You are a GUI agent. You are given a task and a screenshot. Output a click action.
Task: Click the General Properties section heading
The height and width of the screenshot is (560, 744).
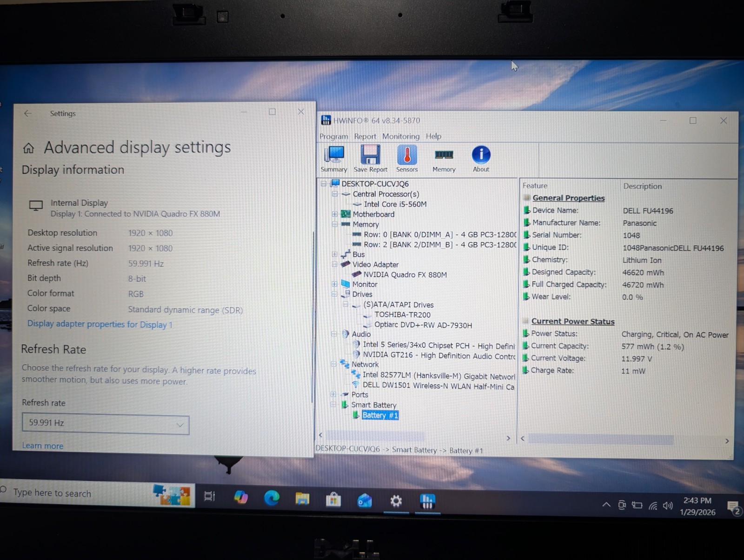568,198
